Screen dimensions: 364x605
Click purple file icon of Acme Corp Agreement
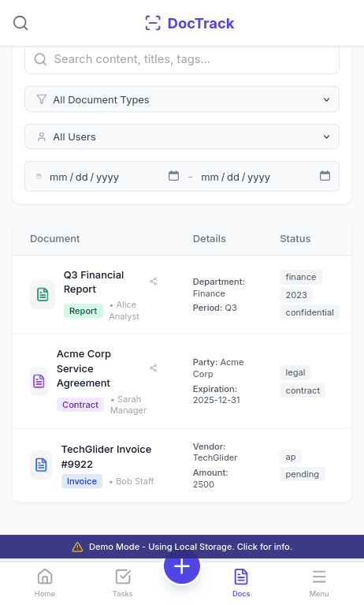[x=39, y=381]
